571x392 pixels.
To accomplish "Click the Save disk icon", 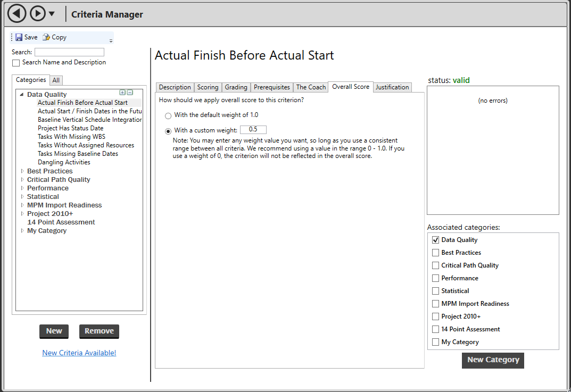I will click(19, 37).
